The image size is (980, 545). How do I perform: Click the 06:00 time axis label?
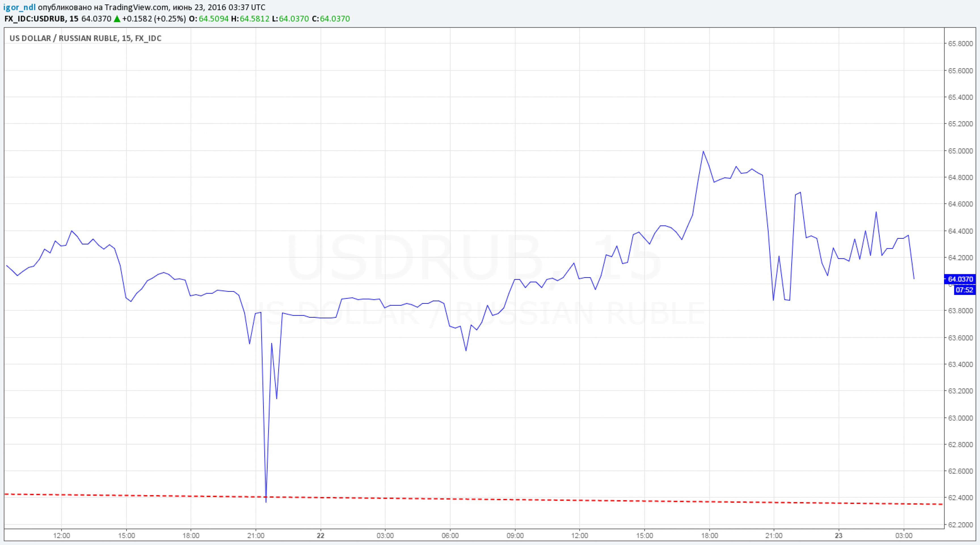(450, 536)
